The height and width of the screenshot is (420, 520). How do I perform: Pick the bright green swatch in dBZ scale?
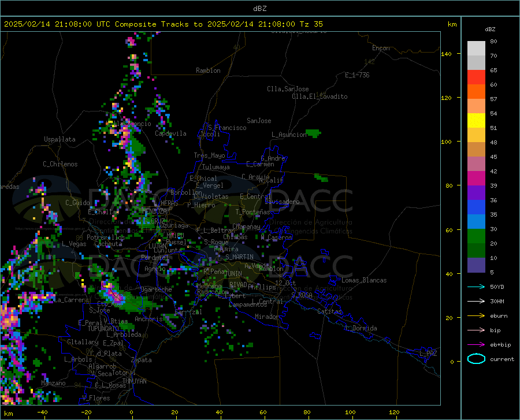[476, 236]
